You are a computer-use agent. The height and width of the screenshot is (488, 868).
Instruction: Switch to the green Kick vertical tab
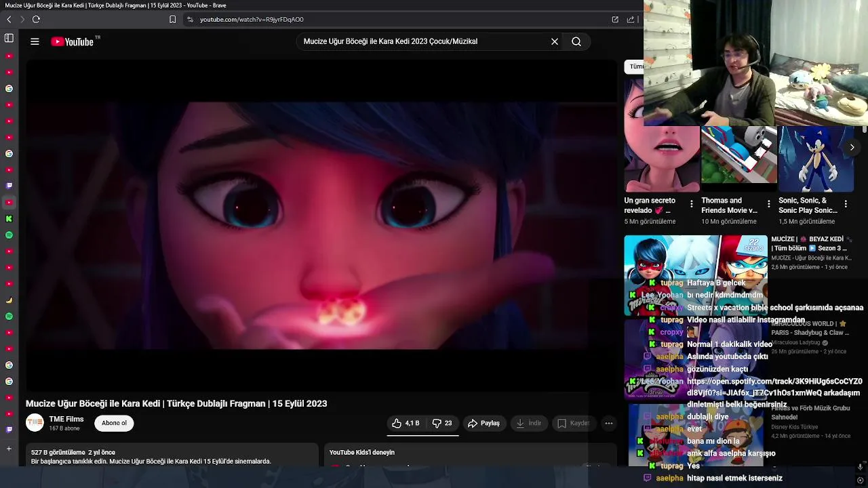pyautogui.click(x=9, y=219)
